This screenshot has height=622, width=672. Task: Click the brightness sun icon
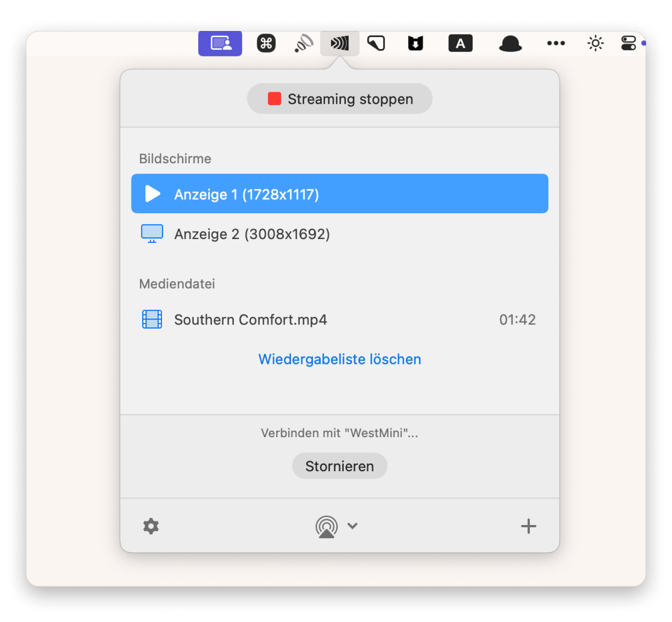coord(595,44)
